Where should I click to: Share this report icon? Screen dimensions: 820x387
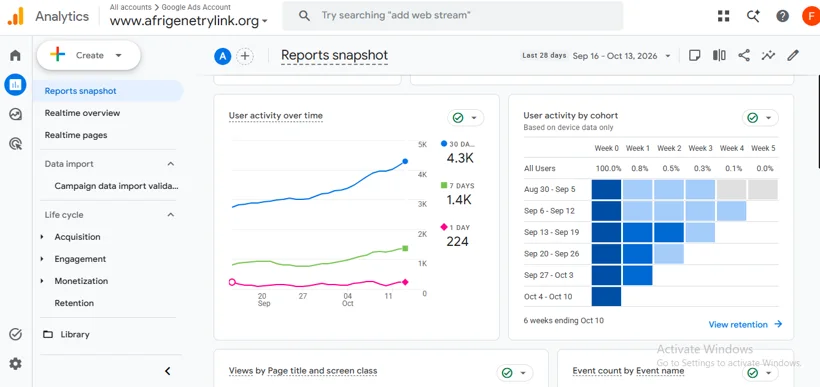tap(744, 55)
